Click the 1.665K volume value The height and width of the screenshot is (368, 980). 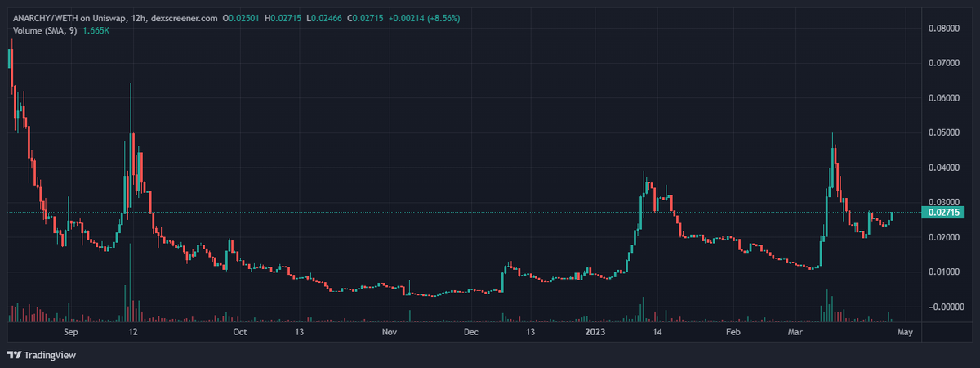pyautogui.click(x=96, y=30)
